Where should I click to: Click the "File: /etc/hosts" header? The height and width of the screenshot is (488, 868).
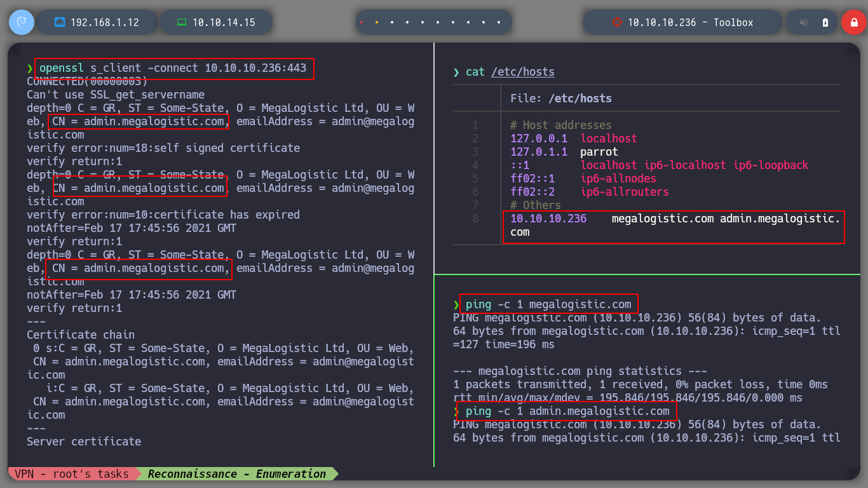[561, 98]
